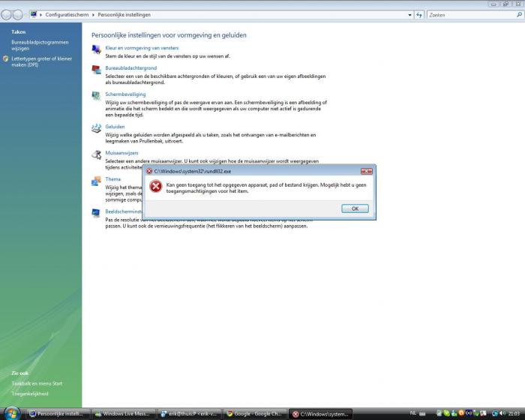The height and width of the screenshot is (420, 525).
Task: Click the back navigation arrow
Action: [6, 15]
